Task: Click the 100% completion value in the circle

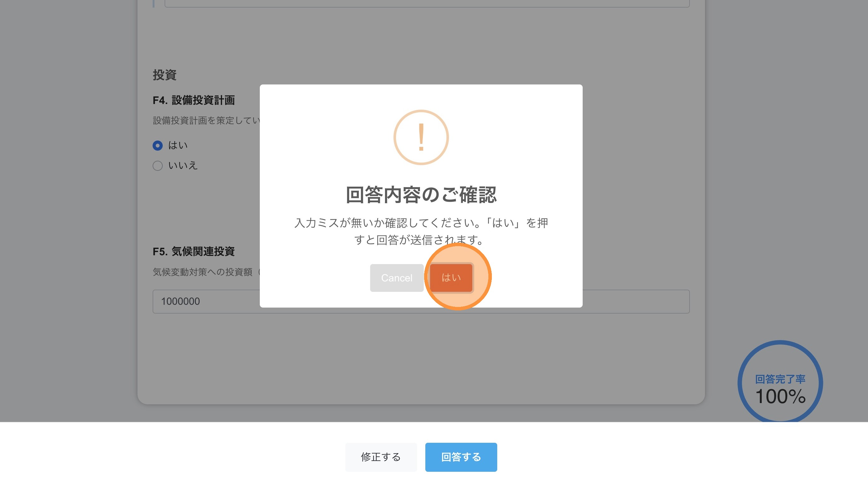Action: point(780,396)
